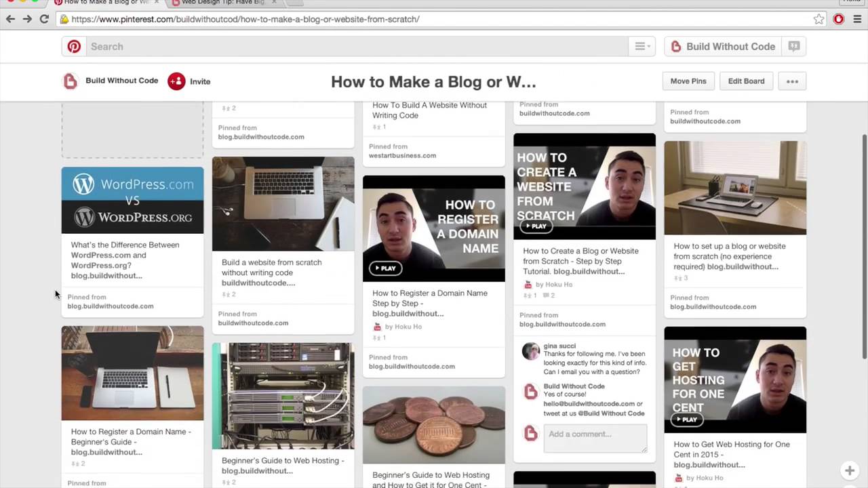Bookmark the page with star icon
Image resolution: width=868 pixels, height=488 pixels.
[818, 19]
